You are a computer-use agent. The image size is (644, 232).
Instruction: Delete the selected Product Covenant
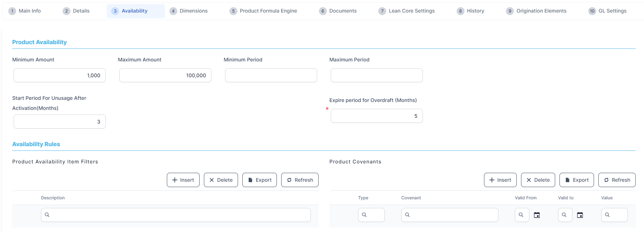click(x=538, y=180)
